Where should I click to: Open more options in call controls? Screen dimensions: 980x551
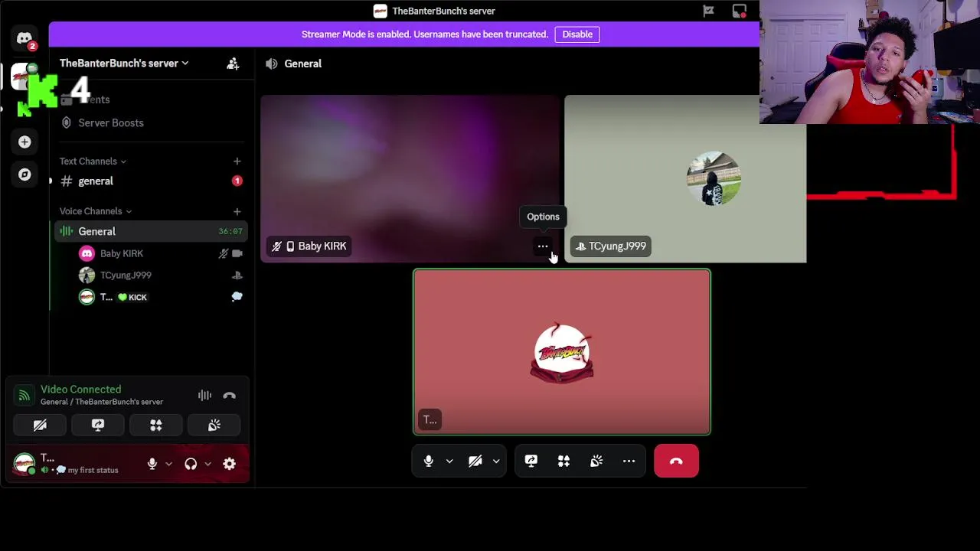click(629, 461)
